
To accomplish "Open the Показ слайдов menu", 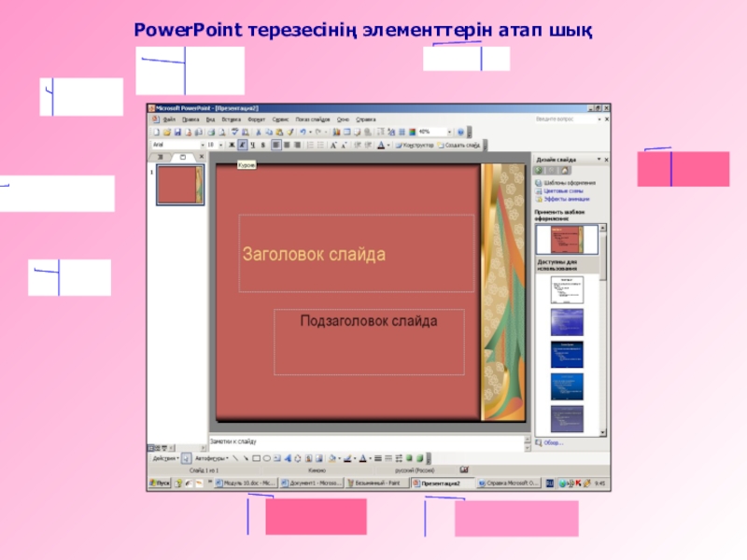I will 313,119.
